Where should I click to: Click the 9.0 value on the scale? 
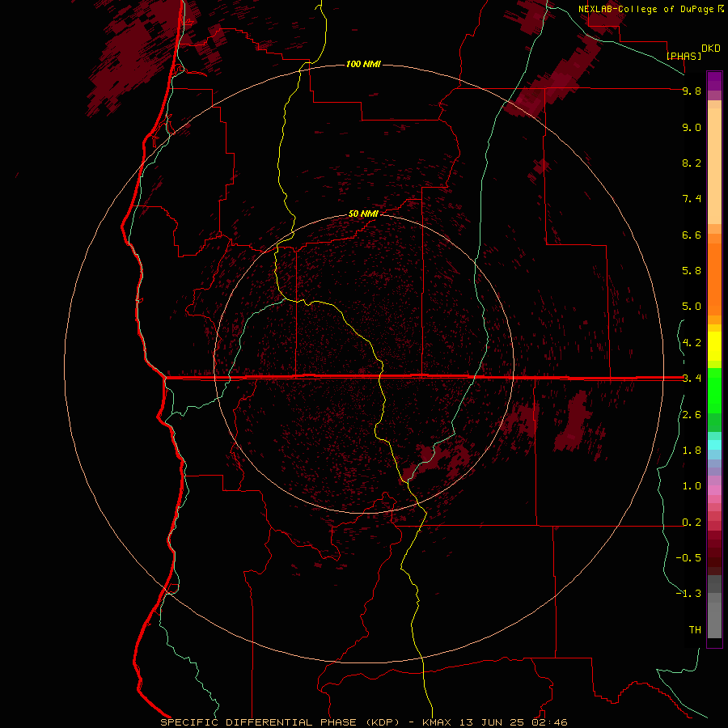point(692,127)
